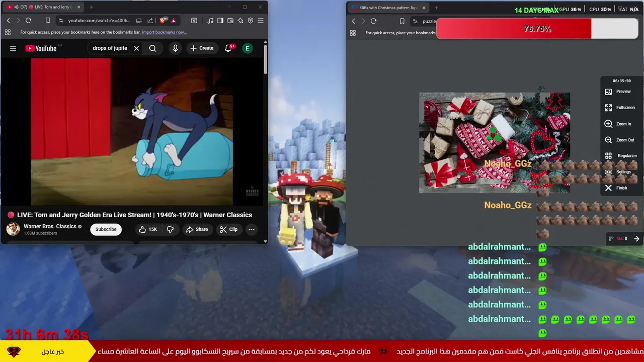Reload the YouTube page

coord(28,21)
